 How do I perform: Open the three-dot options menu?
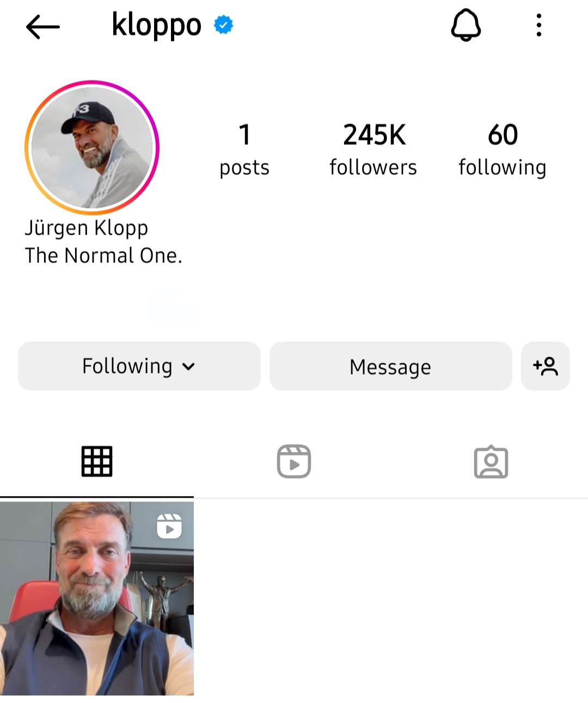coord(538,25)
